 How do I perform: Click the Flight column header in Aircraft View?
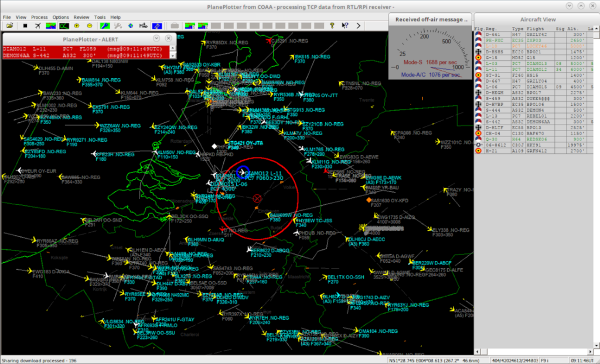point(536,29)
